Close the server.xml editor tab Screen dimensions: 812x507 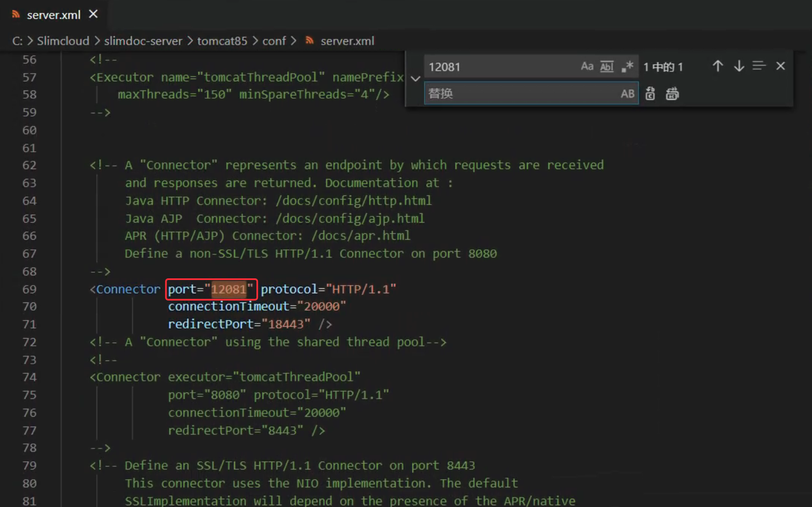[93, 14]
